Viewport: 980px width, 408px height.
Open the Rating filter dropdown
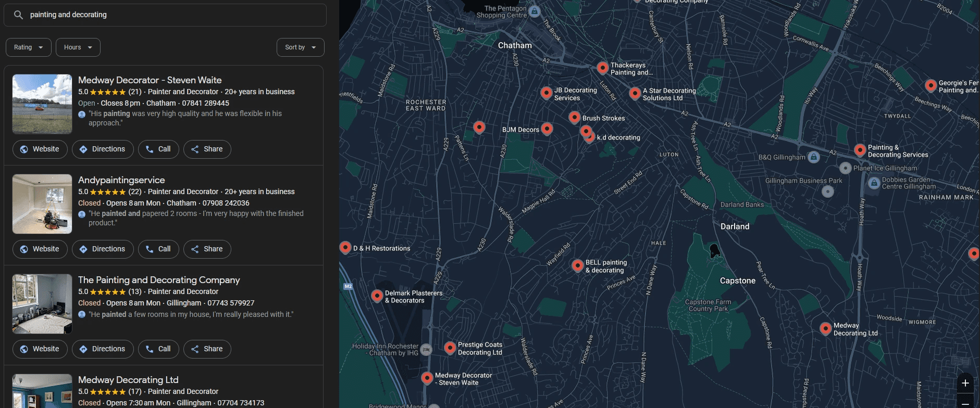coord(29,47)
